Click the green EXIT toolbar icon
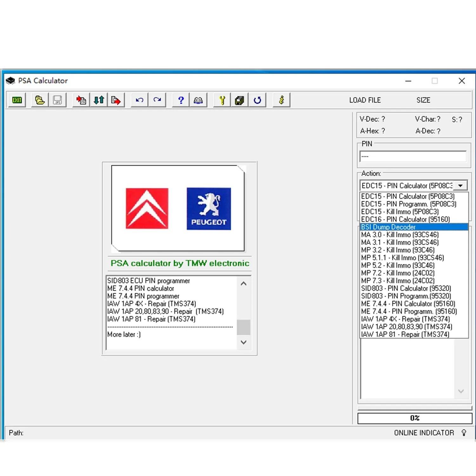 17,100
